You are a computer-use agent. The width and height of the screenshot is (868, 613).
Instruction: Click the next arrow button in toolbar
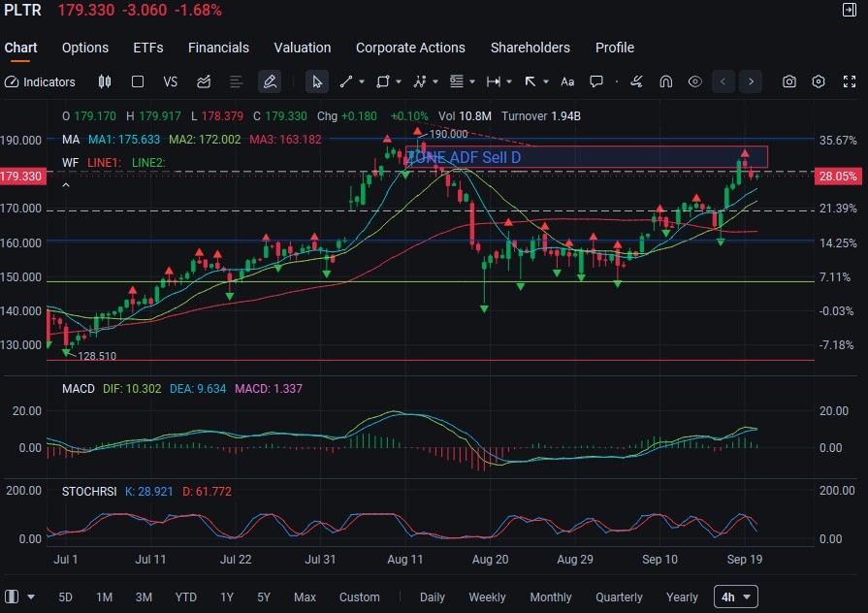click(751, 81)
